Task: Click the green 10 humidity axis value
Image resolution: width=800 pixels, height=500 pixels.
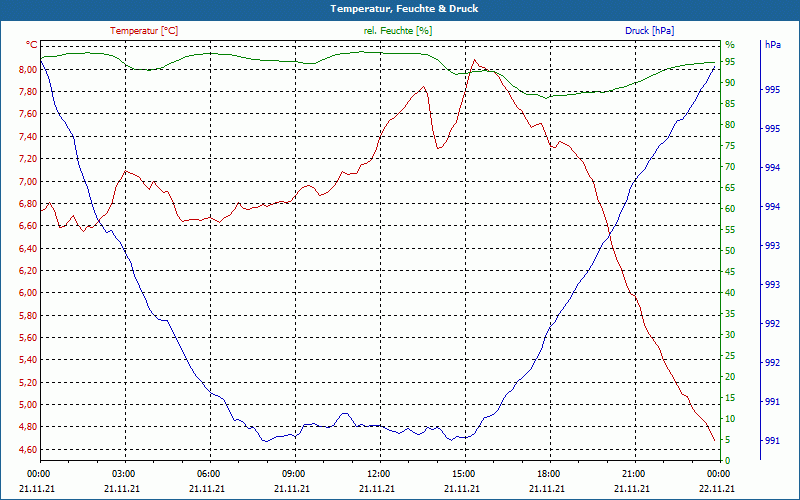Action: (730, 419)
